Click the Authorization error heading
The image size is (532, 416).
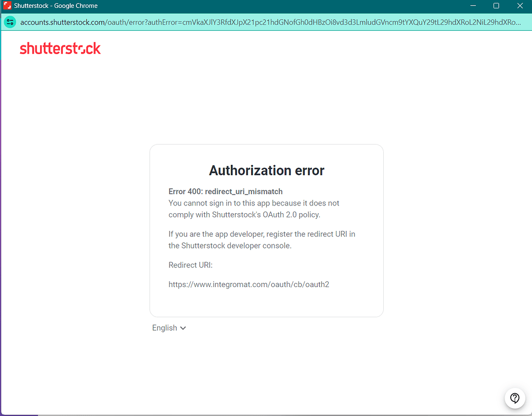click(x=266, y=170)
